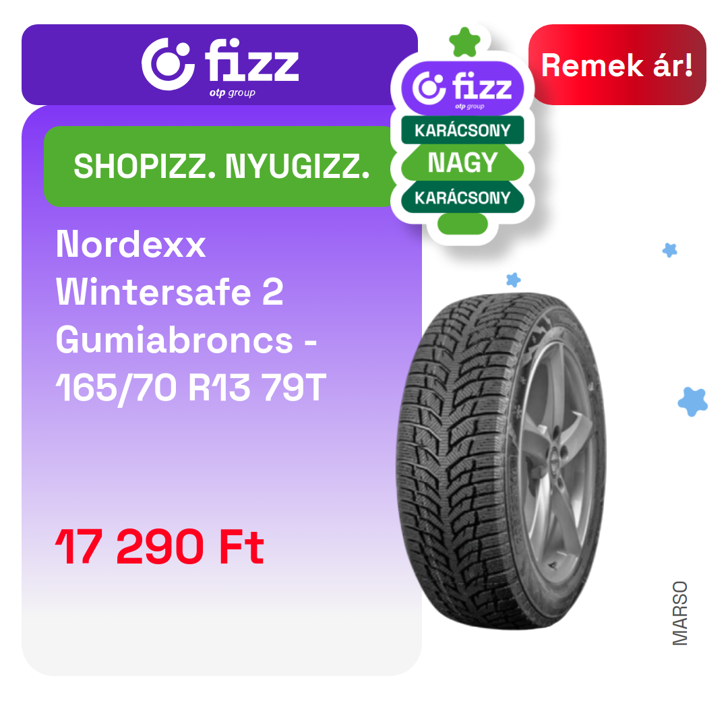Click the otp group text under fizz
The image size is (728, 728).
pyautogui.click(x=232, y=92)
